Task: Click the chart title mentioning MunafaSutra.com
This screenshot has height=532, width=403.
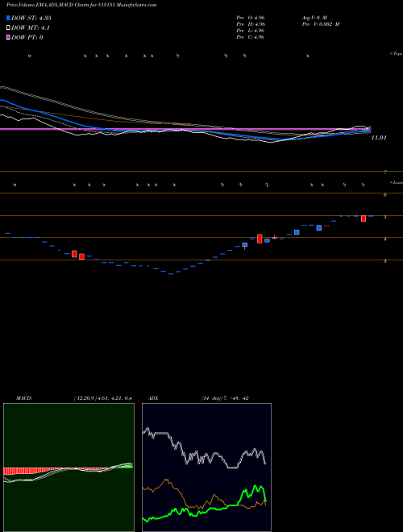Action: point(81,5)
